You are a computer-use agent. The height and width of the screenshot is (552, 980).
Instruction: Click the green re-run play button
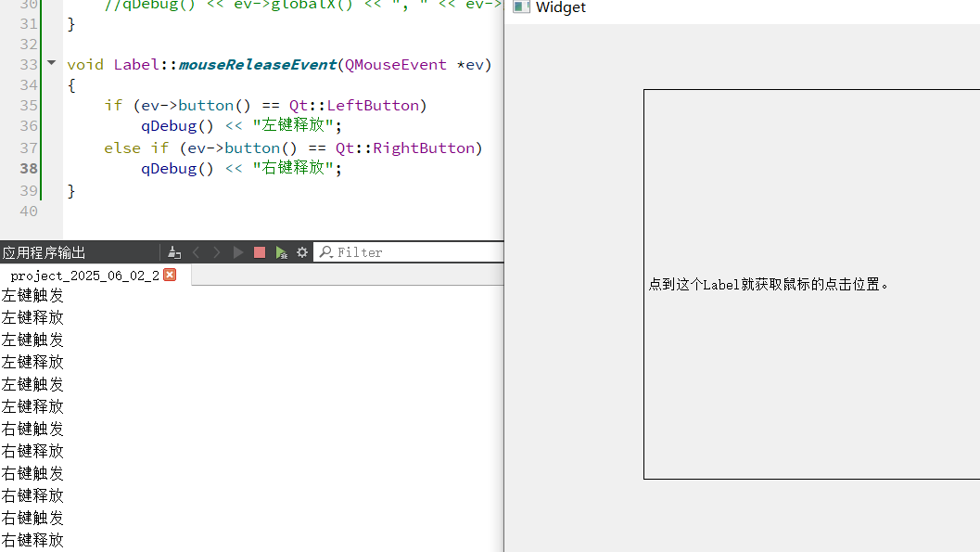pos(237,252)
